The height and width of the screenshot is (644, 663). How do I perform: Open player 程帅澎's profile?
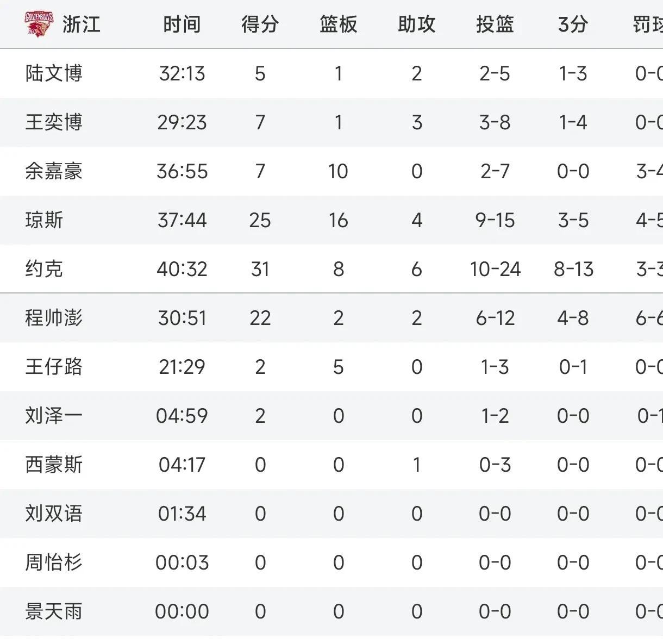tap(54, 318)
